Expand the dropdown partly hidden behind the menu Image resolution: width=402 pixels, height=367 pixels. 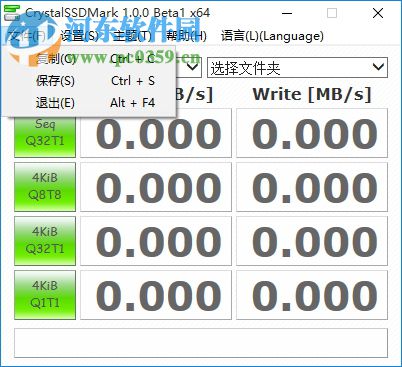192,68
